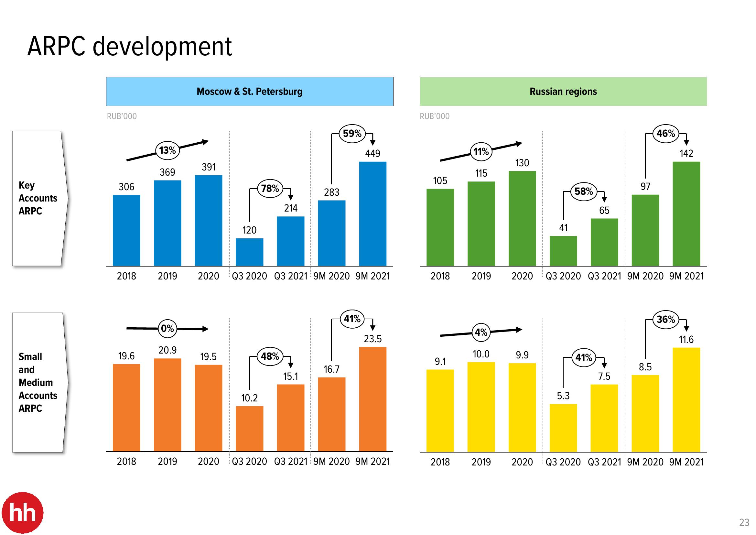Select the value 16.7
The width and height of the screenshot is (756, 535).
coord(331,369)
